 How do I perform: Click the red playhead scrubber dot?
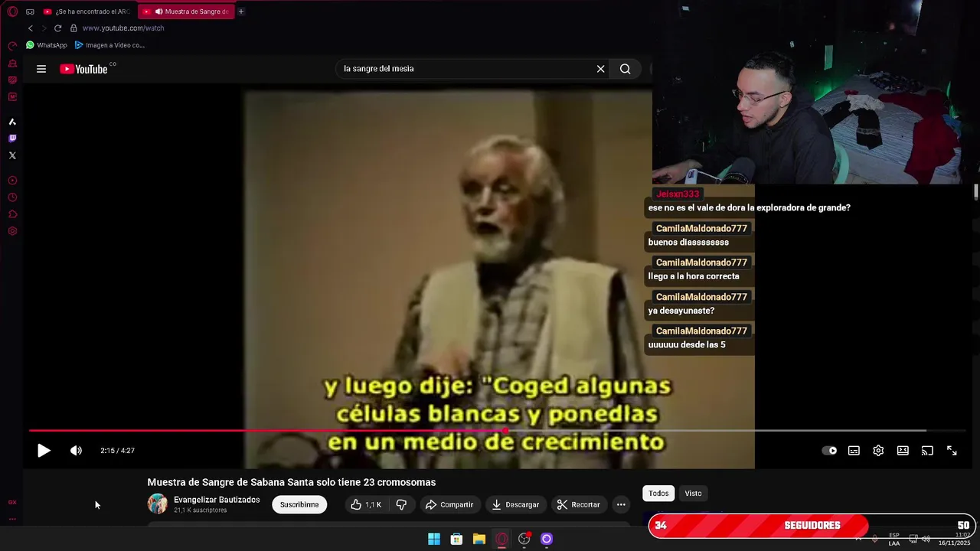pyautogui.click(x=505, y=431)
